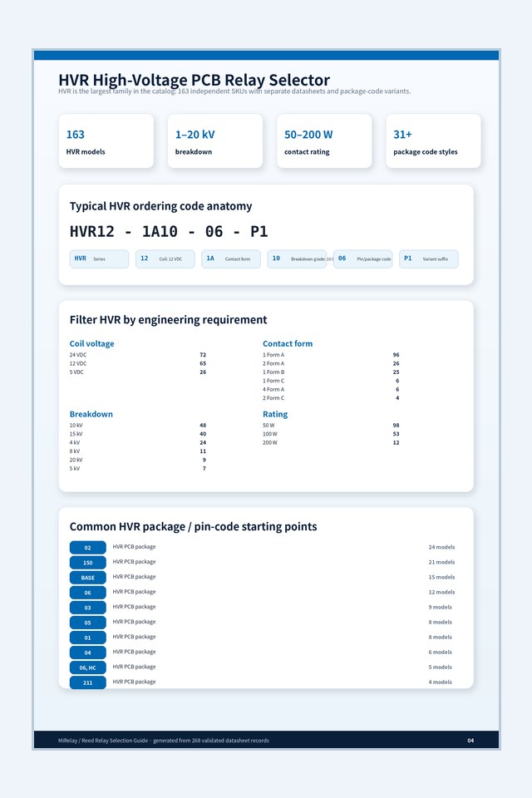Select the 24 VDC coil voltage row

138,355
